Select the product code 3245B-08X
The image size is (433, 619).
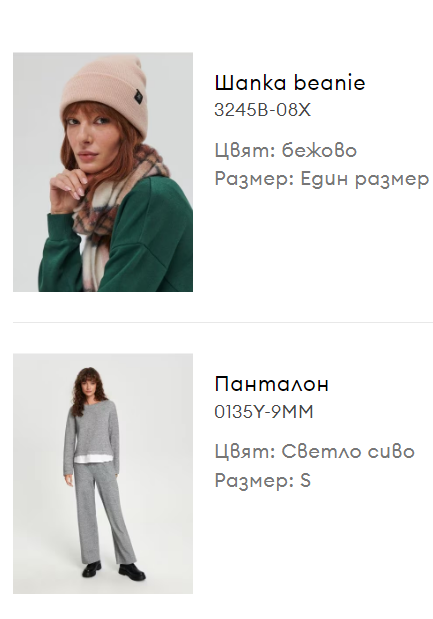point(262,110)
